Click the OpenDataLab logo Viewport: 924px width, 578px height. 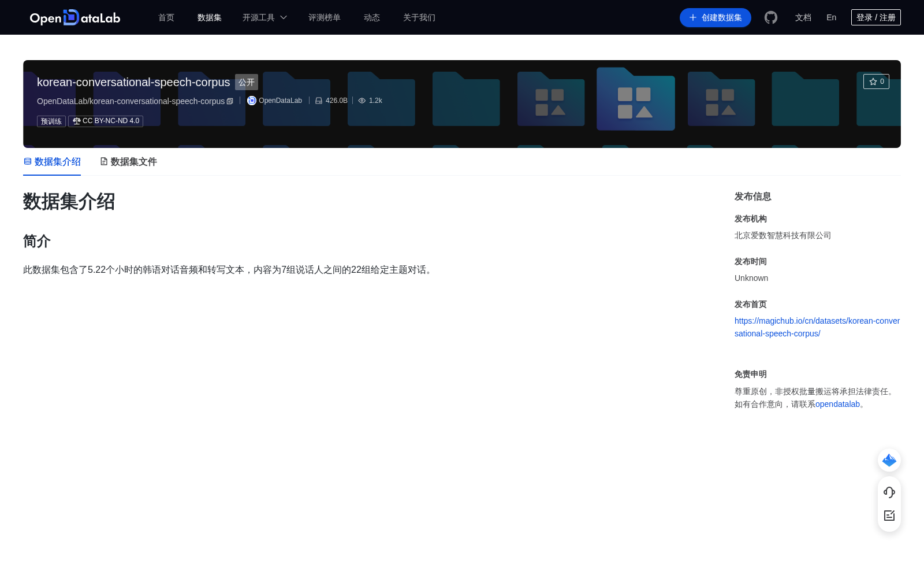[75, 17]
